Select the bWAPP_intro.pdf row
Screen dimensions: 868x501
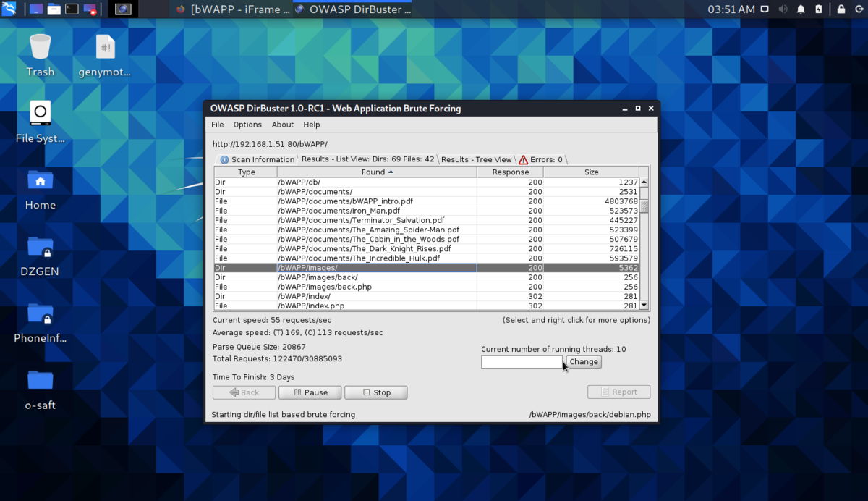tap(427, 201)
